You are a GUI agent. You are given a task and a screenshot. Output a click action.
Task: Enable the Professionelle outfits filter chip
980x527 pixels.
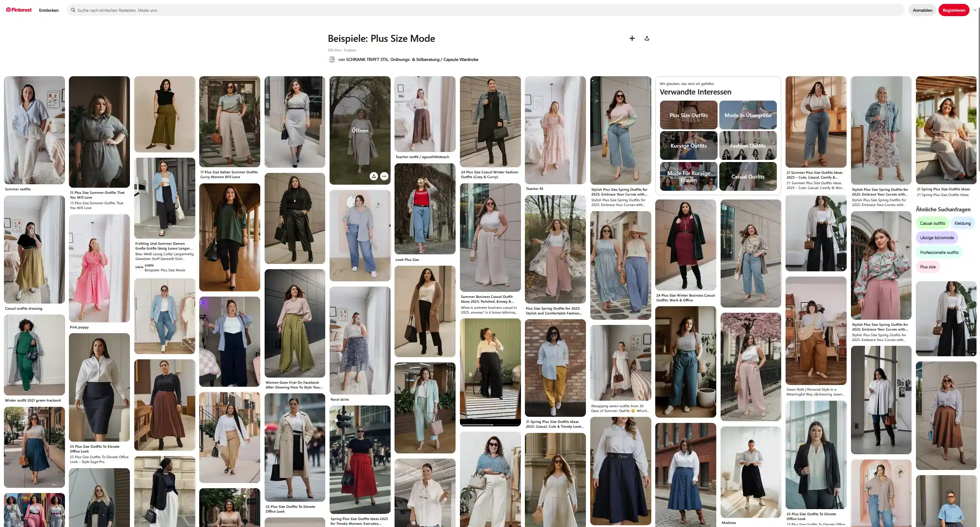click(x=939, y=252)
